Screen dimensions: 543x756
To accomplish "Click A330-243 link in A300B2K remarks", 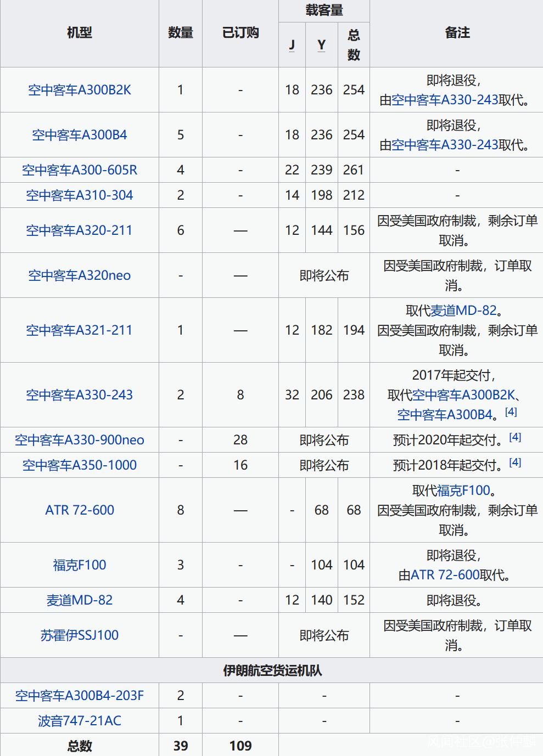I will coord(445,100).
